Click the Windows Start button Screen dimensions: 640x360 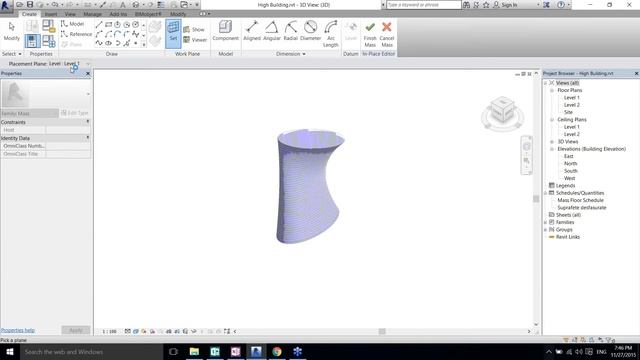click(x=10, y=351)
